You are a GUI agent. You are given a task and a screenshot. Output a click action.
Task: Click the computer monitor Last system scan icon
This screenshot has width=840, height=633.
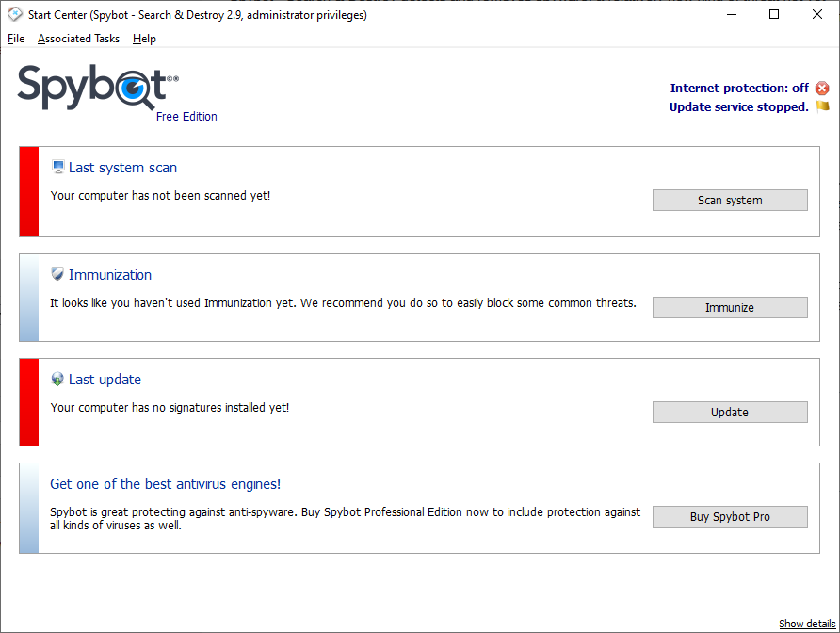tap(57, 168)
